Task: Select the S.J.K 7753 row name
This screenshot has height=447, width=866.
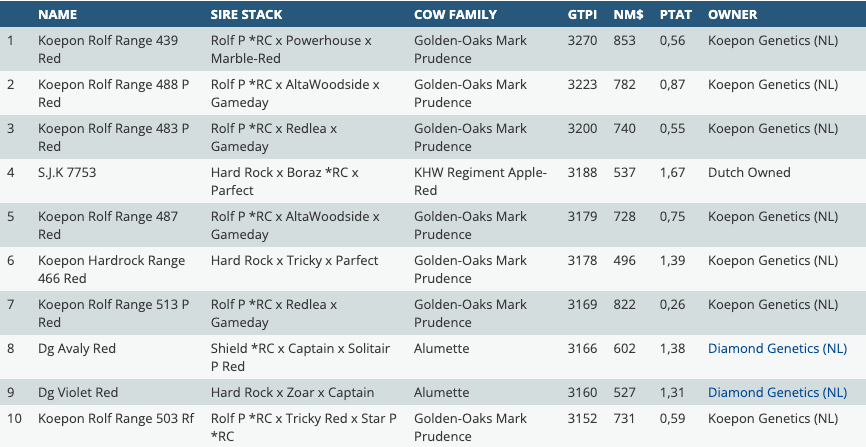Action: coord(67,172)
